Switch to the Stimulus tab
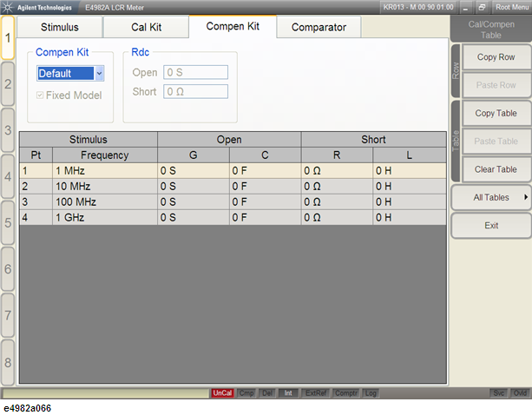 (x=59, y=27)
